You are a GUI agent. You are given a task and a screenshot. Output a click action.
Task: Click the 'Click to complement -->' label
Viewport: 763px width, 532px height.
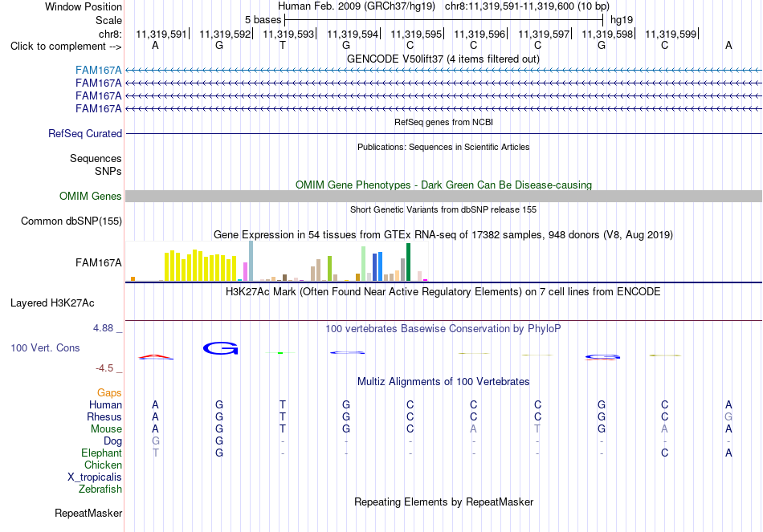pos(66,47)
